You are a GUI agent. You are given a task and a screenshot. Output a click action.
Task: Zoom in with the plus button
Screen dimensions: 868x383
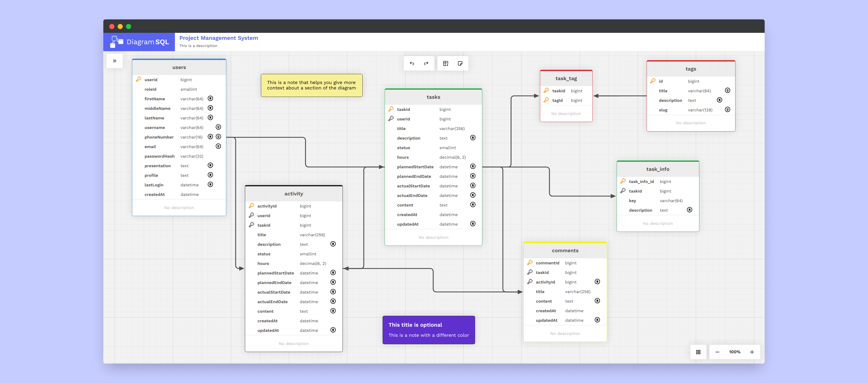[752, 352]
